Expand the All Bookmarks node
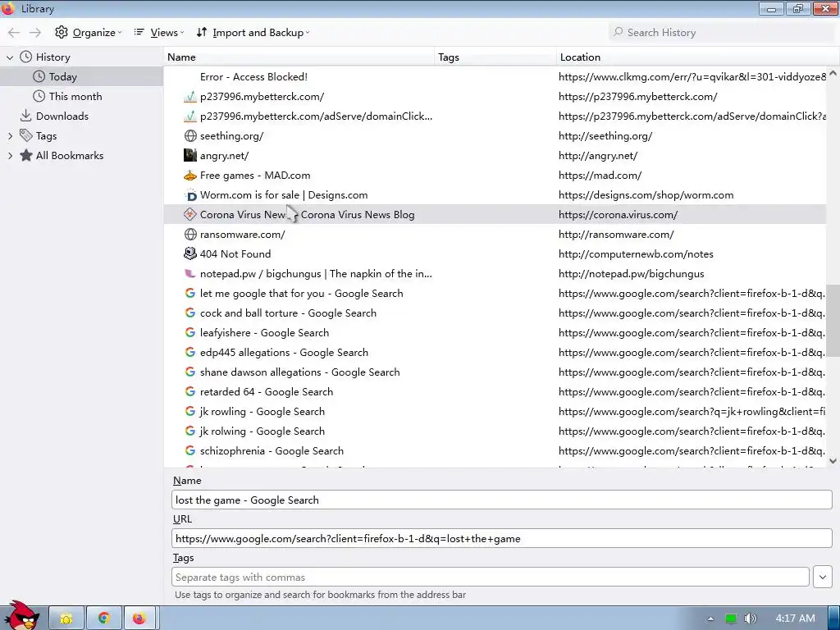 pos(10,156)
